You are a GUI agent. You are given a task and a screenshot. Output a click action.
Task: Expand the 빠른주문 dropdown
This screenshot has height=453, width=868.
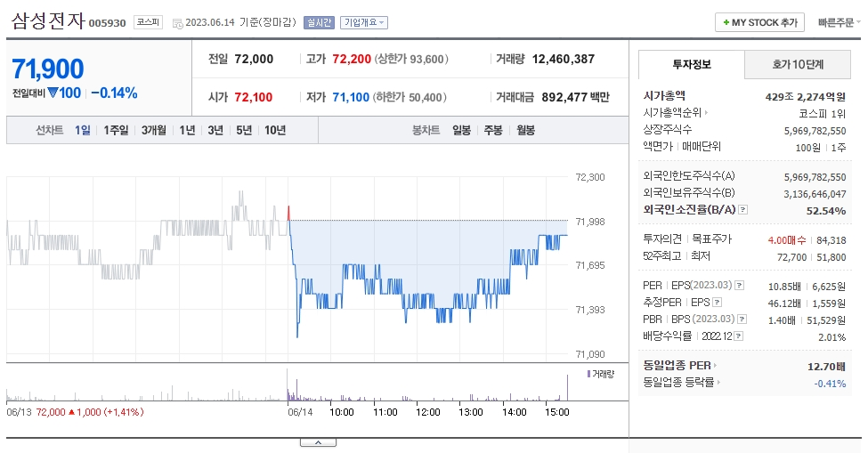coord(840,22)
